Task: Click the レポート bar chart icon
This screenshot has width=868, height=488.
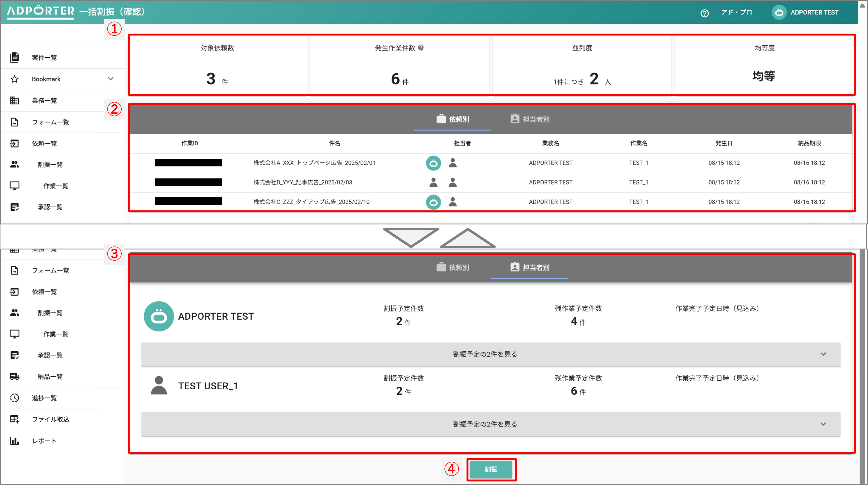Action: [x=14, y=441]
